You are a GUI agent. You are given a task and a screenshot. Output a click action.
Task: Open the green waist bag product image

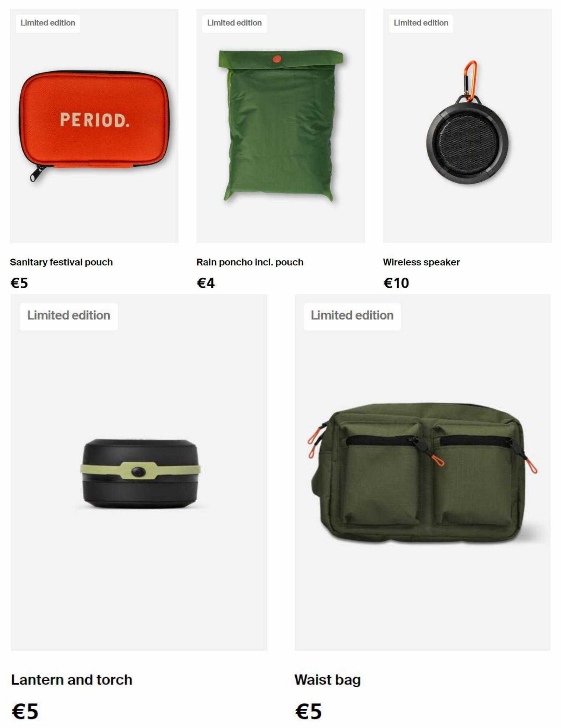coord(423,472)
